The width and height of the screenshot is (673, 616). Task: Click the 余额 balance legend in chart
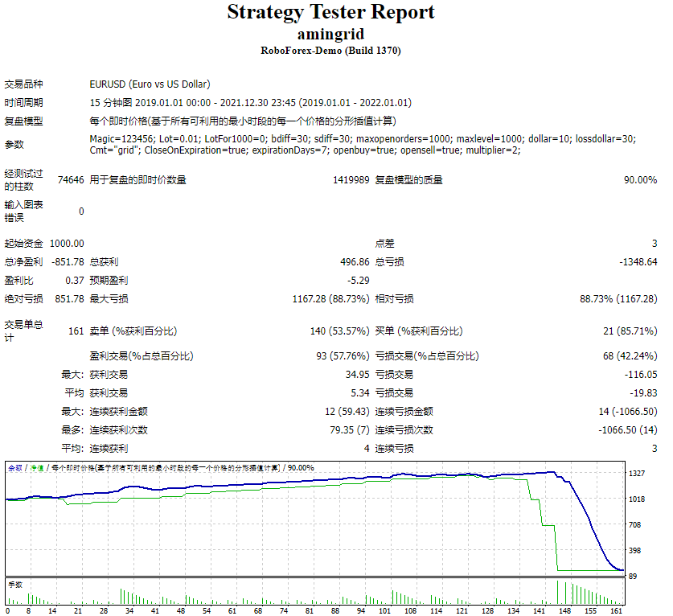click(15, 468)
